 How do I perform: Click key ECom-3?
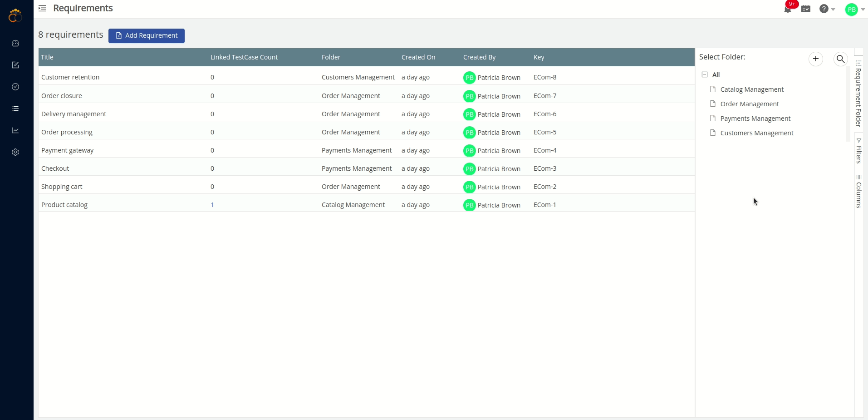click(545, 168)
